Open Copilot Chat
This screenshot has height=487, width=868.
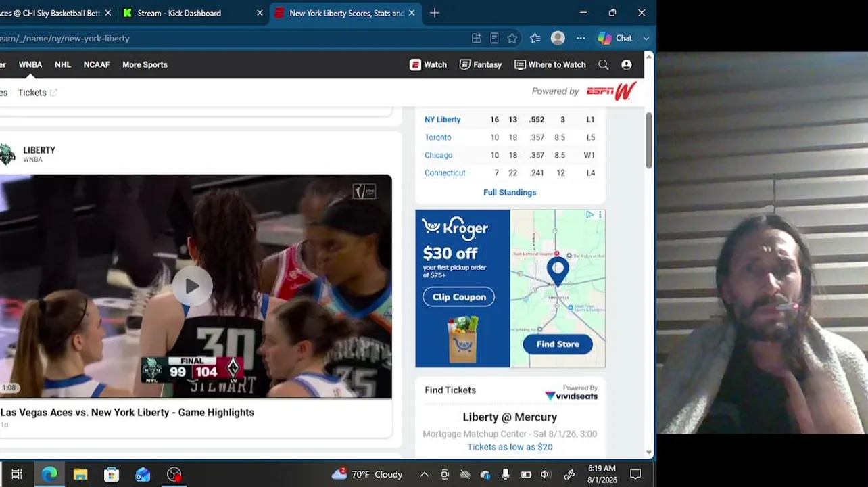click(615, 39)
